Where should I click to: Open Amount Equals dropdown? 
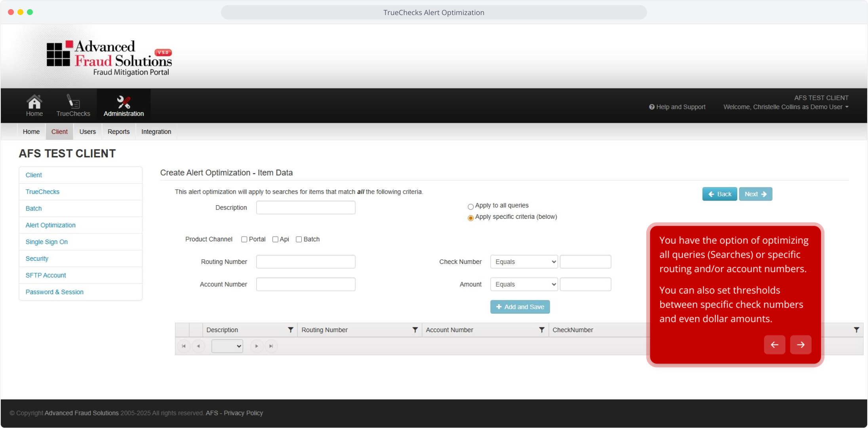(524, 285)
